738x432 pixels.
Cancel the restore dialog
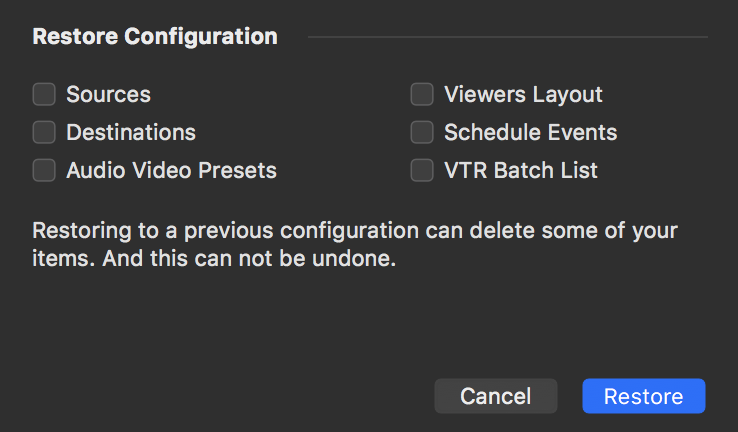tap(494, 396)
